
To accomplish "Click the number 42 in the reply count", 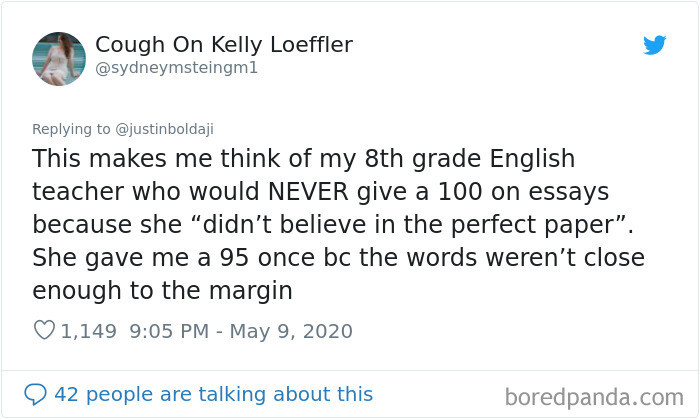I will tap(66, 394).
